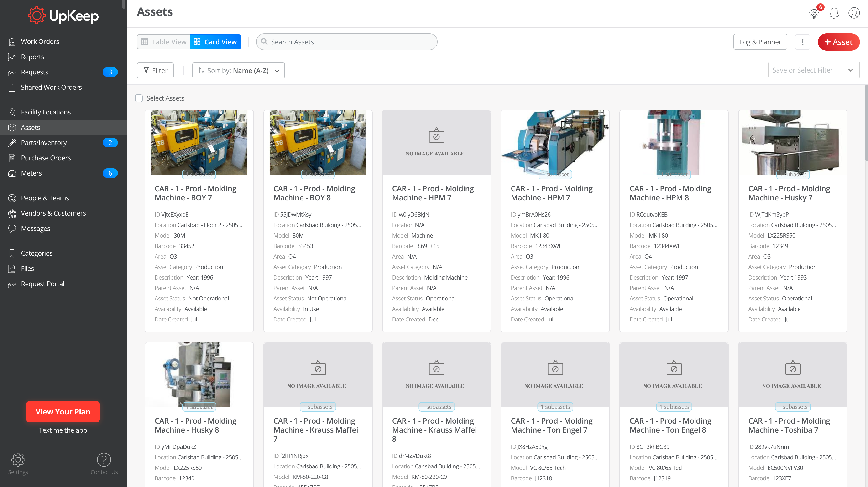Screen dimensions: 868x487
Task: Open the user profile icon
Action: 853,13
